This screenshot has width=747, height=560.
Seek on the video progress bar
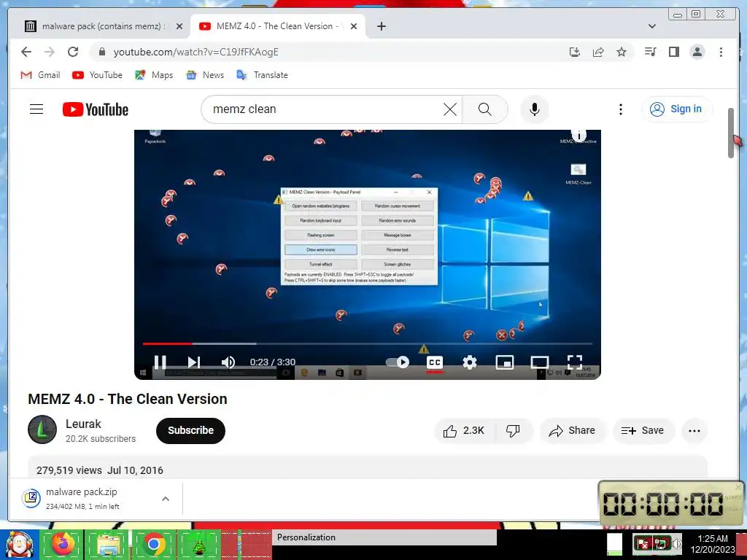coord(368,343)
